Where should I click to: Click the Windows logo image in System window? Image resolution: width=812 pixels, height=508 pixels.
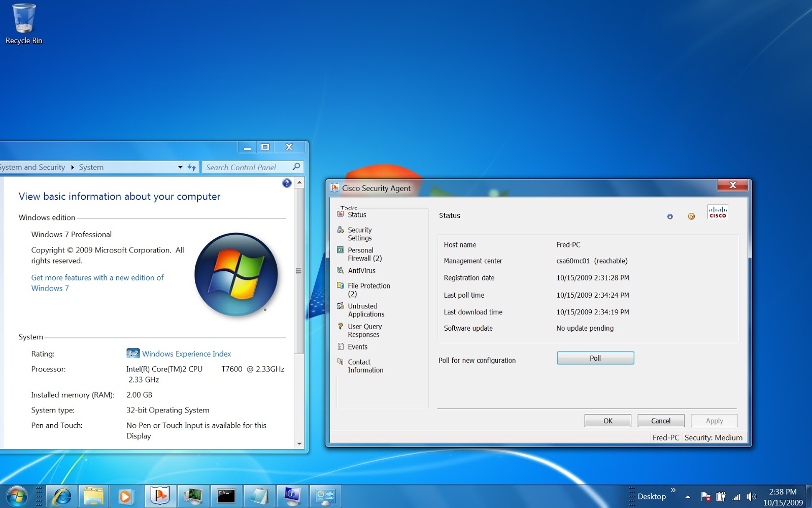tap(236, 274)
